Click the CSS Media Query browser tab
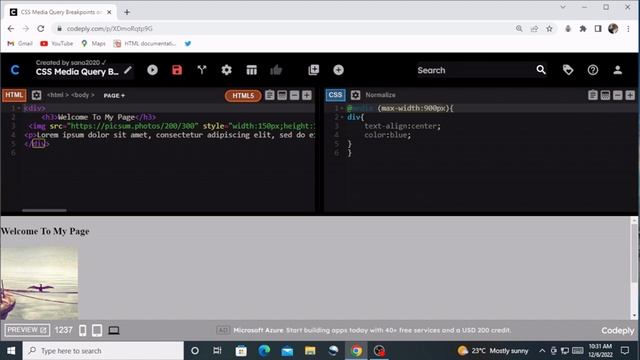Viewport: 640px width, 360px height. [x=61, y=12]
